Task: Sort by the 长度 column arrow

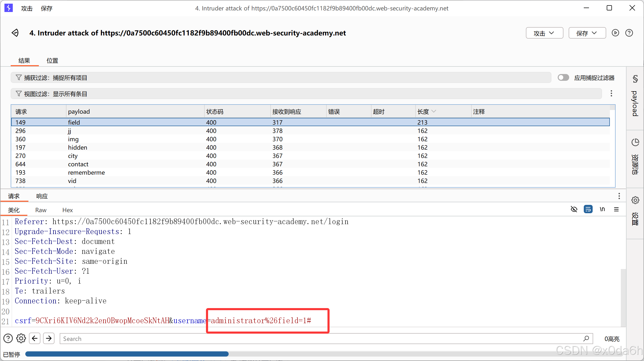Action: coord(434,111)
